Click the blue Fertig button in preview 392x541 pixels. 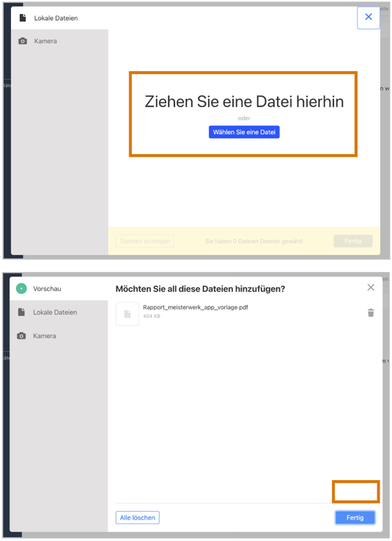pos(355,518)
